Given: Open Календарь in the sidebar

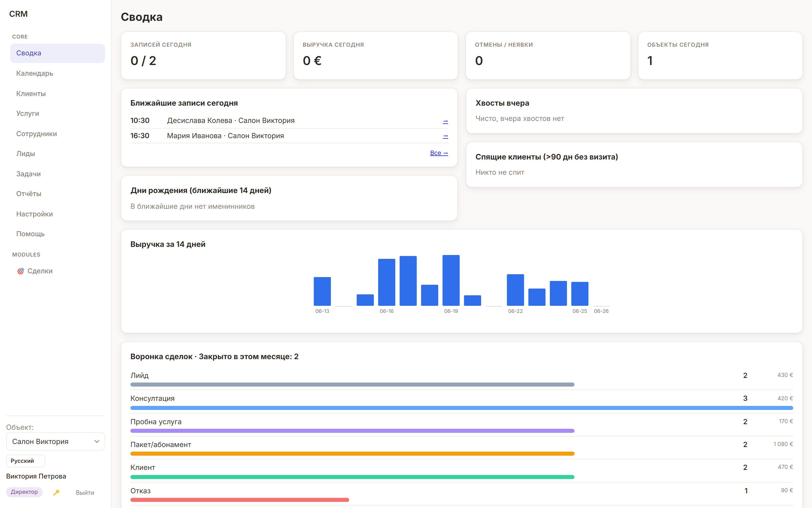Looking at the screenshot, I should tap(57, 73).
